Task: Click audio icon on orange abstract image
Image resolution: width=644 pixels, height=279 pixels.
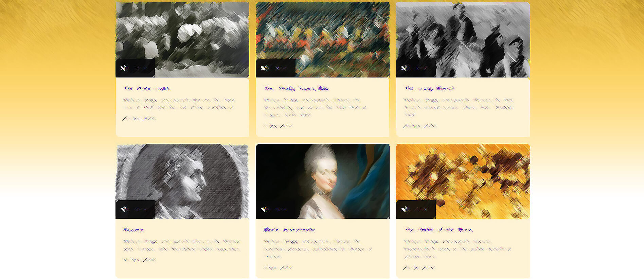Action: point(404,209)
